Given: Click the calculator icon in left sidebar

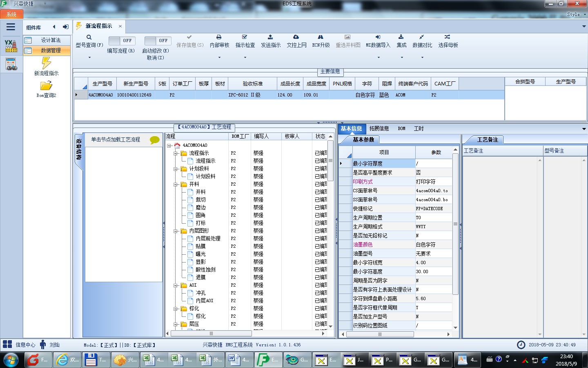Looking at the screenshot, I should click(x=11, y=64).
